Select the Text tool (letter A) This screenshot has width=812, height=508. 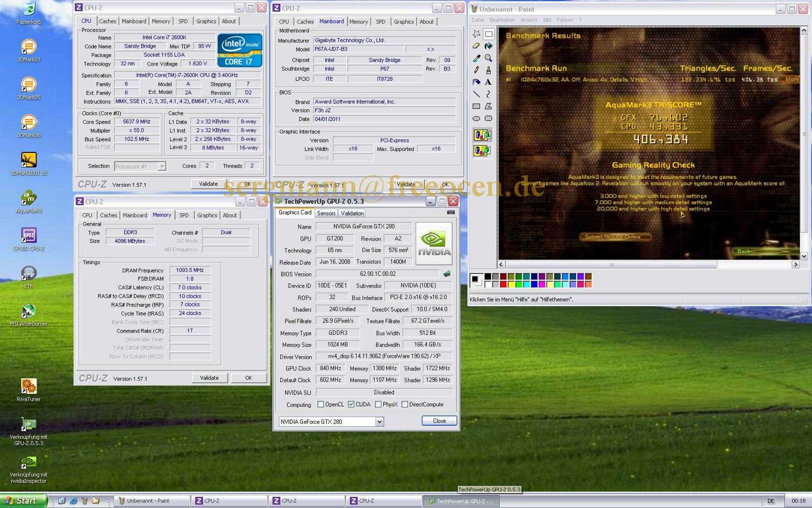click(488, 82)
